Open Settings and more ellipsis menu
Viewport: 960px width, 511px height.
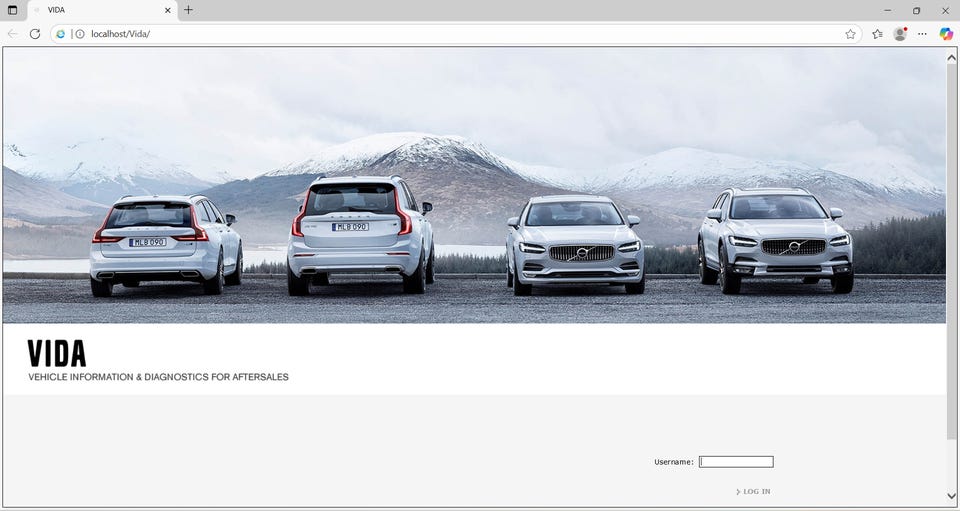pyautogui.click(x=923, y=34)
